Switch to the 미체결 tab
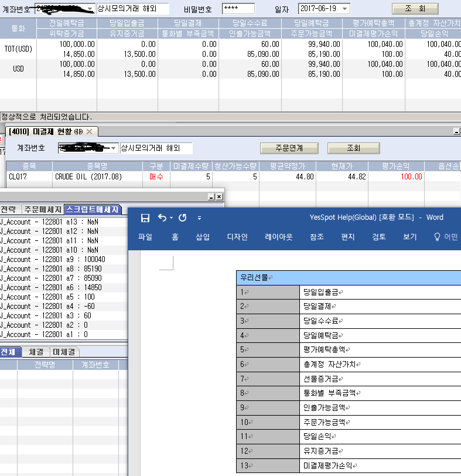Screen dimensions: 461x476 pos(66,352)
